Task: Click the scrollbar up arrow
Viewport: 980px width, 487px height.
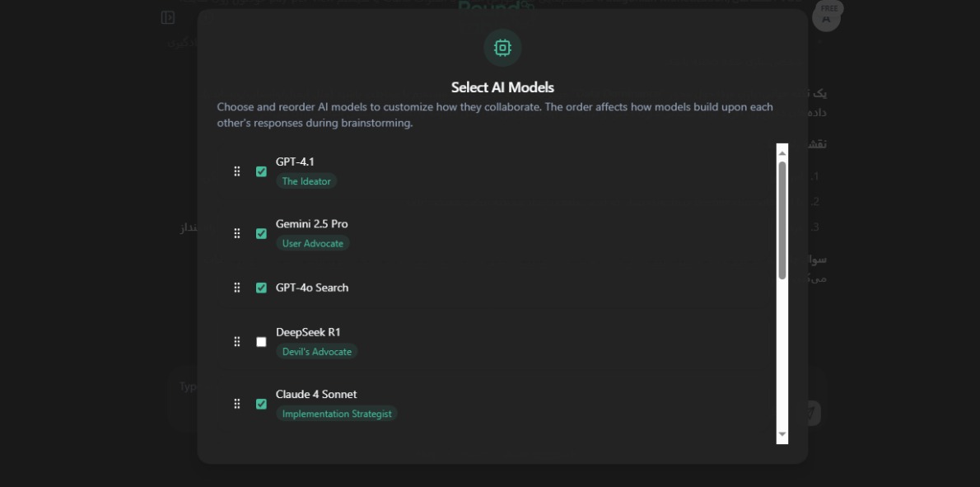Action: [x=782, y=152]
